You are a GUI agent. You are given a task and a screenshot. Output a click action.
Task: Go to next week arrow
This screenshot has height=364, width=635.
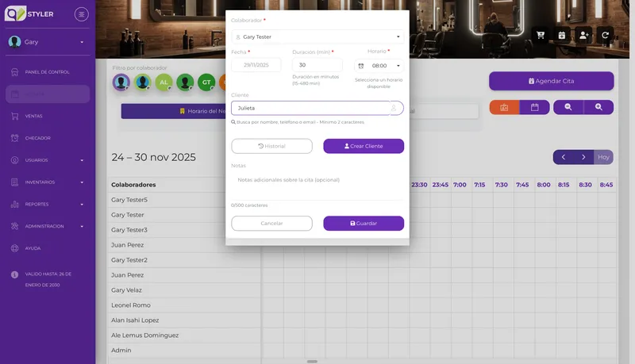pos(583,157)
